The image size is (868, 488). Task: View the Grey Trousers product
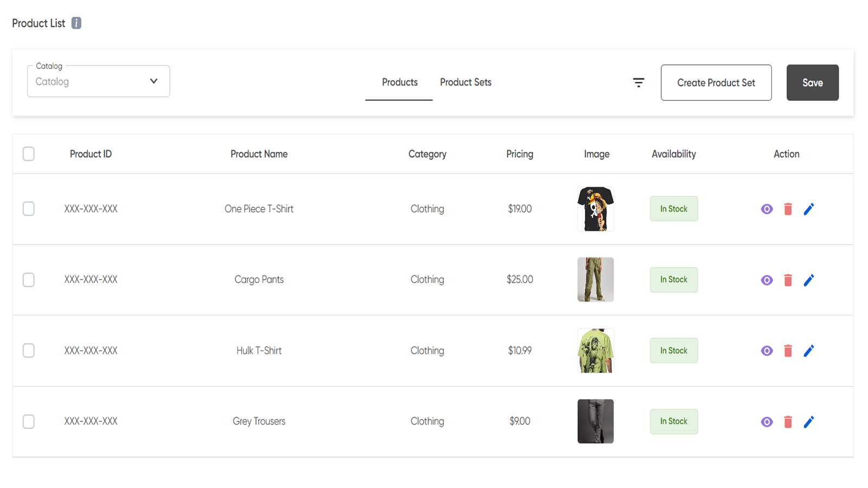click(x=767, y=421)
